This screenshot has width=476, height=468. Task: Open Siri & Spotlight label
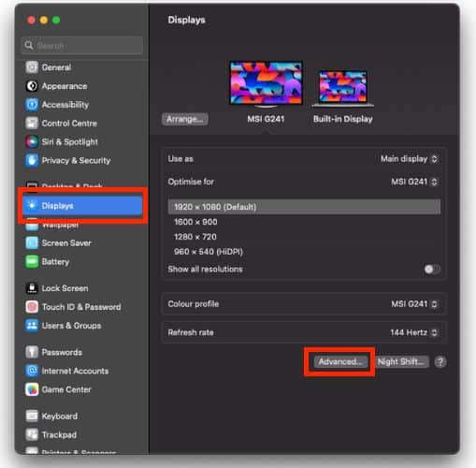coord(69,142)
